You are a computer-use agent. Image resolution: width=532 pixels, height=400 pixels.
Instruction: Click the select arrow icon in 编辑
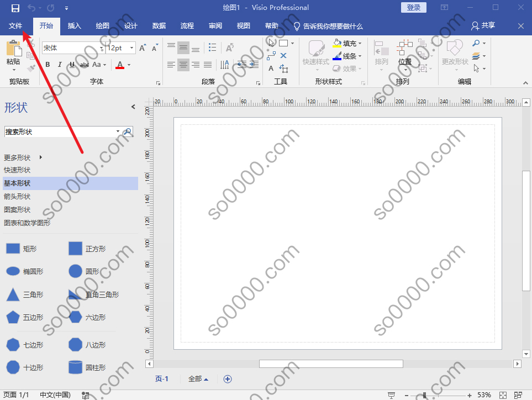[476, 69]
